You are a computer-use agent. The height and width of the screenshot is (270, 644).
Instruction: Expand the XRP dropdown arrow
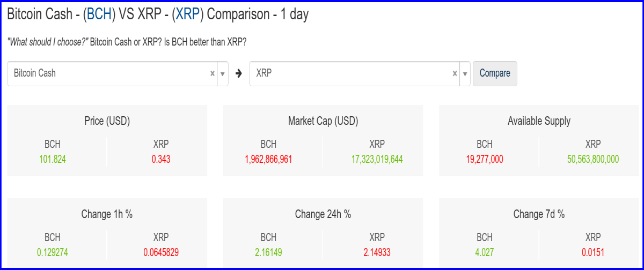(465, 73)
